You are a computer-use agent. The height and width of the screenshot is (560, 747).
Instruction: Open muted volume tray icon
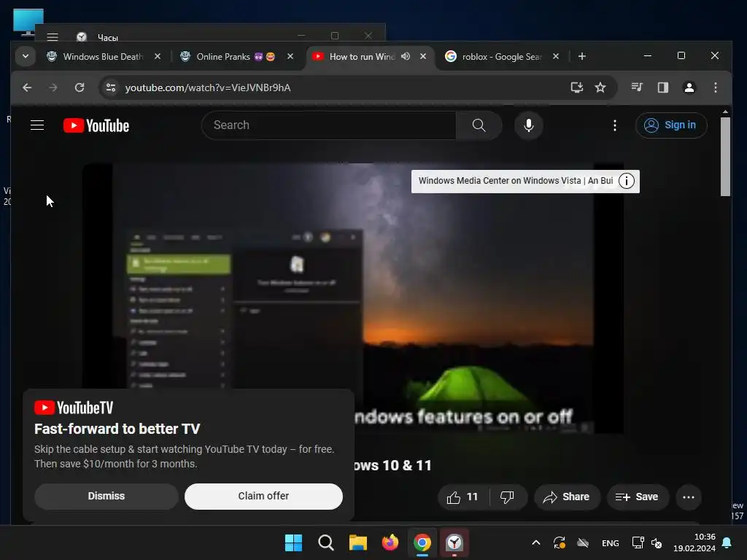657,542
